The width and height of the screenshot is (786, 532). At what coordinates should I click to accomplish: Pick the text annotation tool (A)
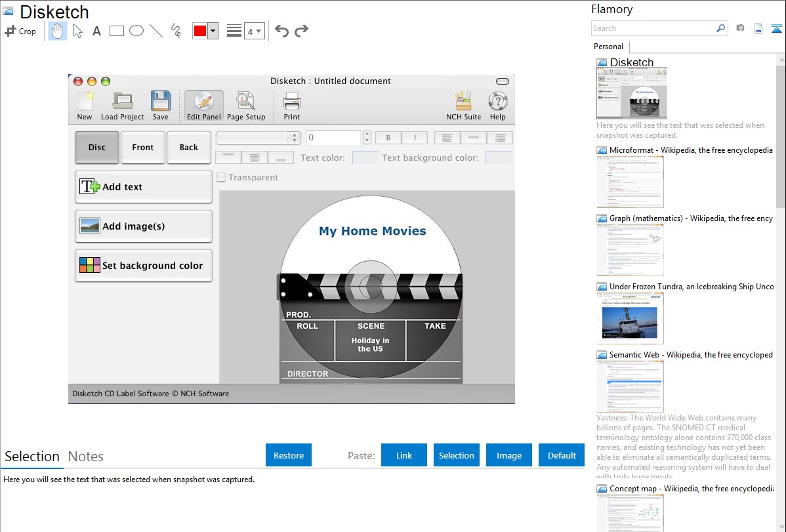(x=96, y=31)
